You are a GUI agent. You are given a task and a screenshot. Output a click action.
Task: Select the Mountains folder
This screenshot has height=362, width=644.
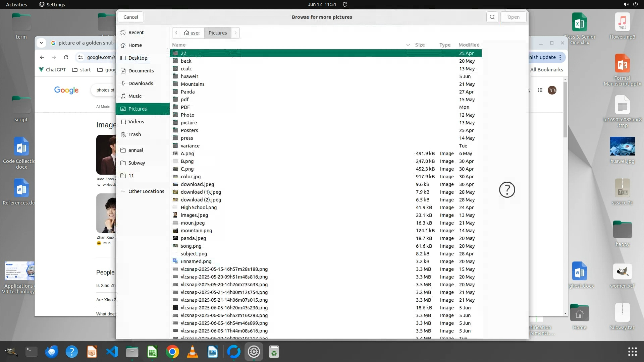click(x=193, y=84)
